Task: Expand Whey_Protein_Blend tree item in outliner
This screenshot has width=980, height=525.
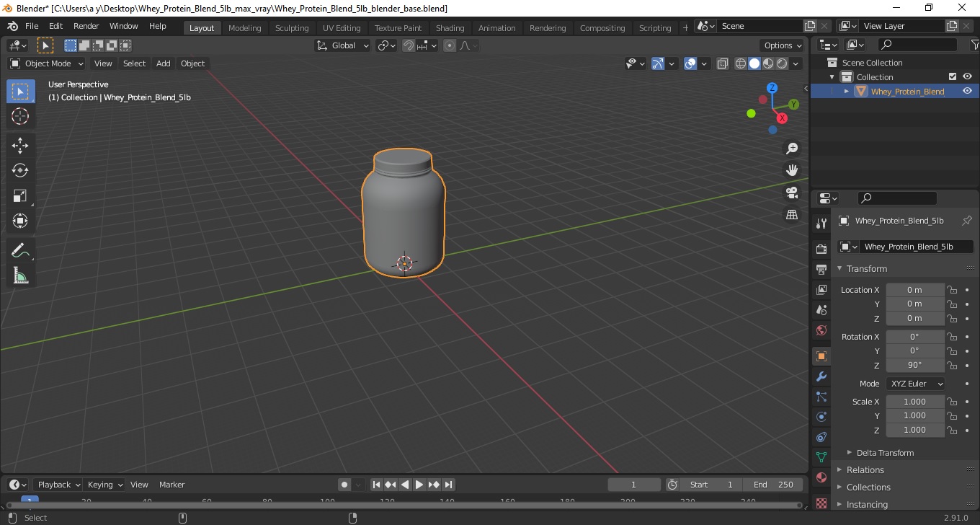Action: (847, 91)
